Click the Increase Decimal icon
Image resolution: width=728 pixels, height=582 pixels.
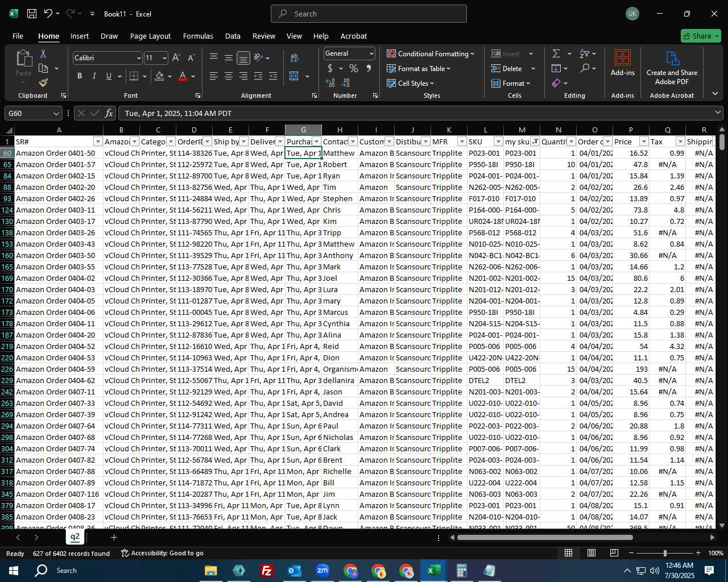point(330,83)
